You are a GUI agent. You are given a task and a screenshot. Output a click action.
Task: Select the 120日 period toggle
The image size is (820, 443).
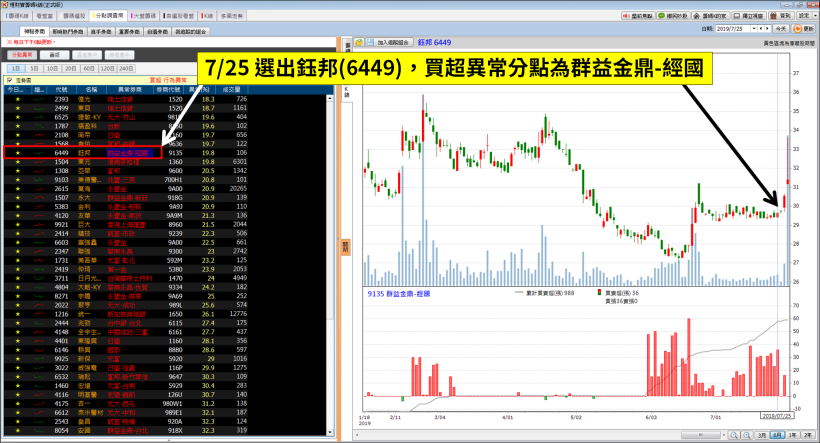pyautogui.click(x=107, y=69)
